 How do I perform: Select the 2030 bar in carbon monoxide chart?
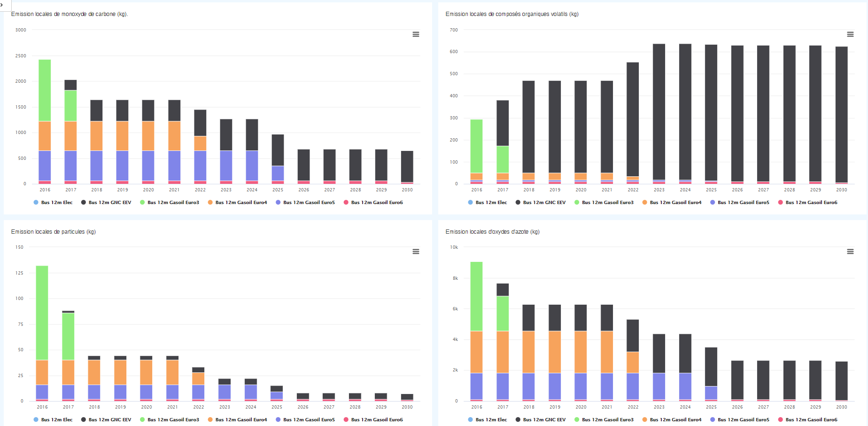(407, 166)
